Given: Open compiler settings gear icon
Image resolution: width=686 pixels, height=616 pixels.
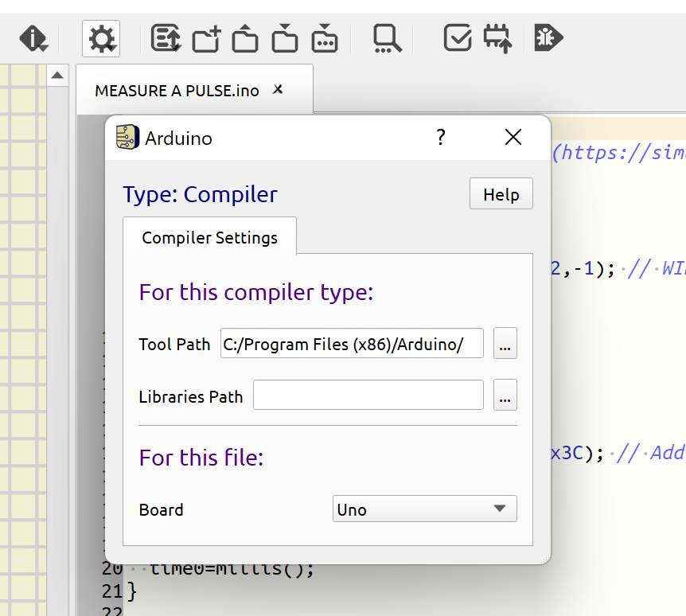Looking at the screenshot, I should (x=101, y=38).
